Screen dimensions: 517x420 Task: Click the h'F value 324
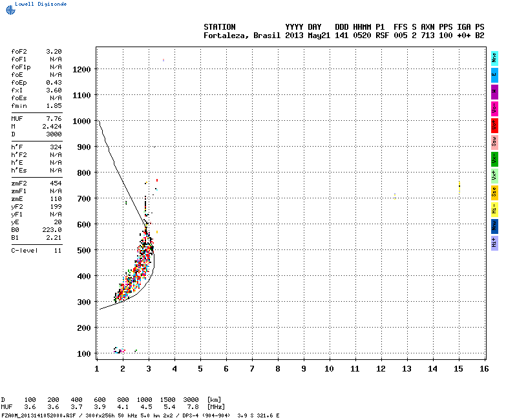coord(56,147)
